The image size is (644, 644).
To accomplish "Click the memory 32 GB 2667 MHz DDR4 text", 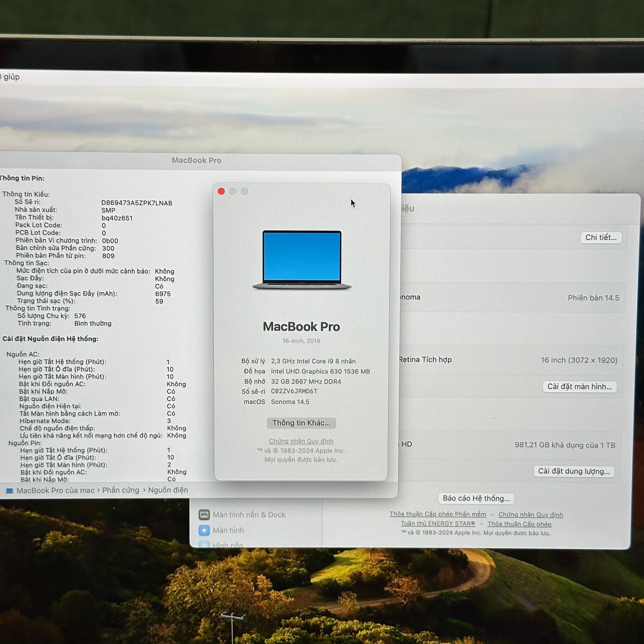I will pos(306,381).
